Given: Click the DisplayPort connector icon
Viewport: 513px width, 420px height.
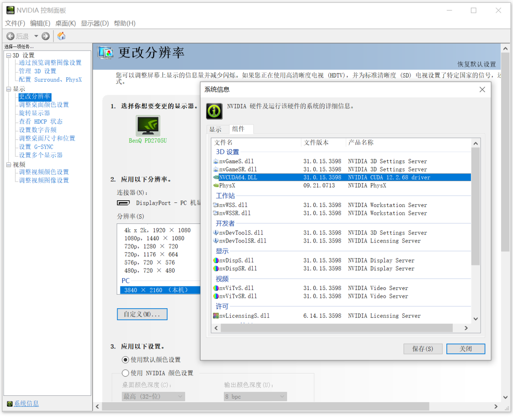Looking at the screenshot, I should [123, 203].
